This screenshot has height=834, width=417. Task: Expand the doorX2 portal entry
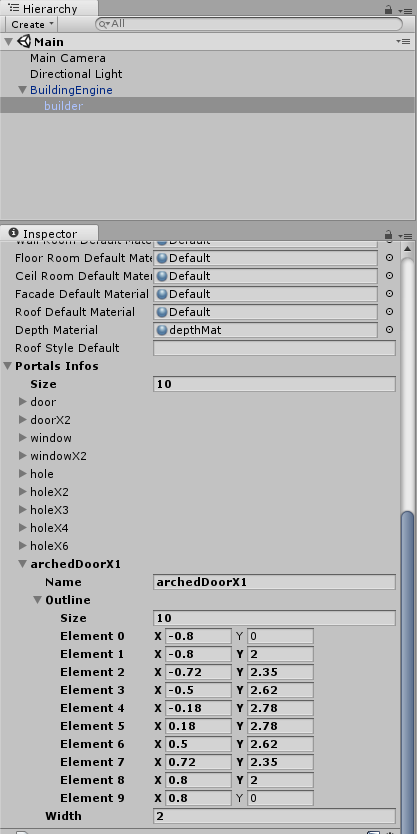pos(22,419)
